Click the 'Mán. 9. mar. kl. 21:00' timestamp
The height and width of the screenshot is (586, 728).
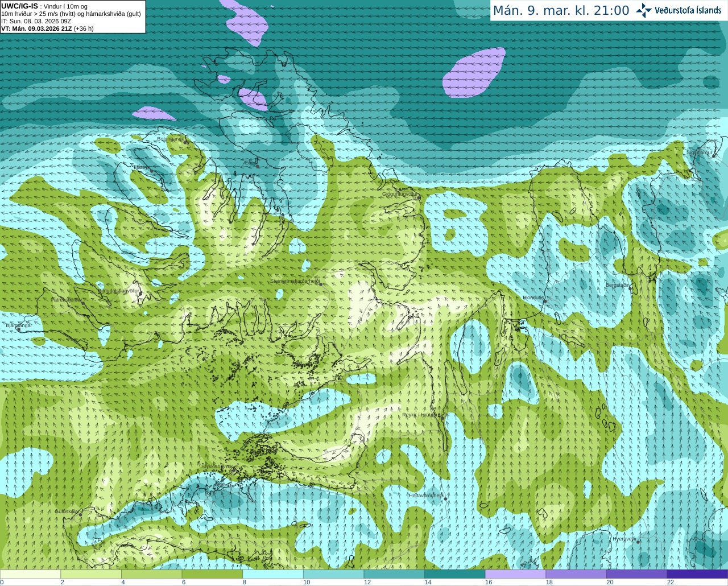point(561,10)
